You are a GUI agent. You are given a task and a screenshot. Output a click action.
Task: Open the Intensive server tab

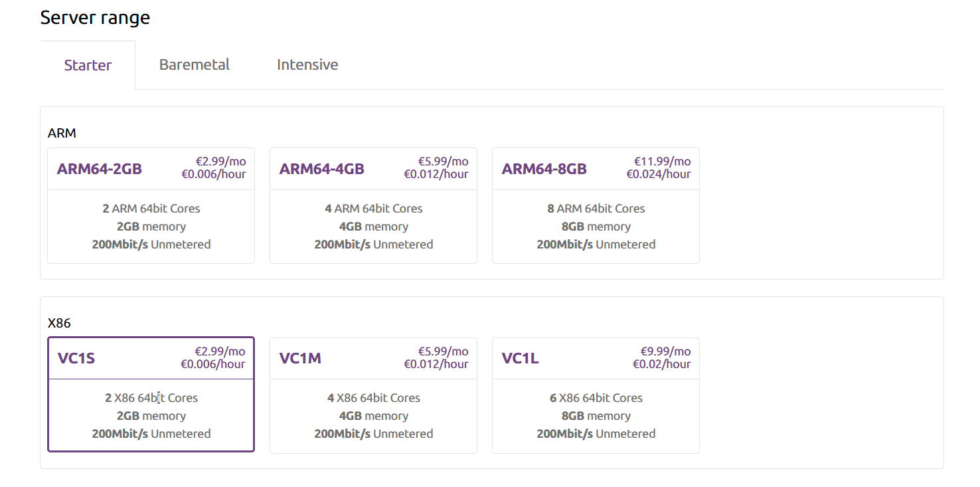pyautogui.click(x=307, y=64)
